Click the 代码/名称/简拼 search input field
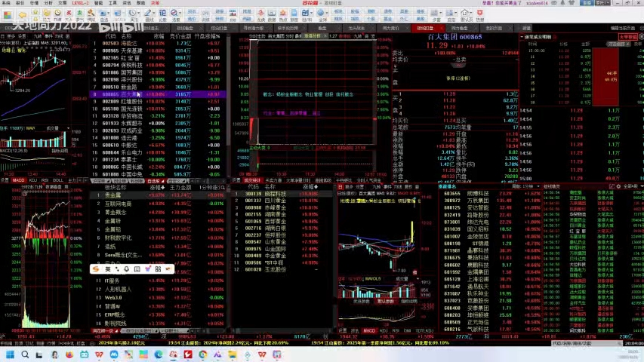This screenshot has width=644, height=362. tap(585, 344)
